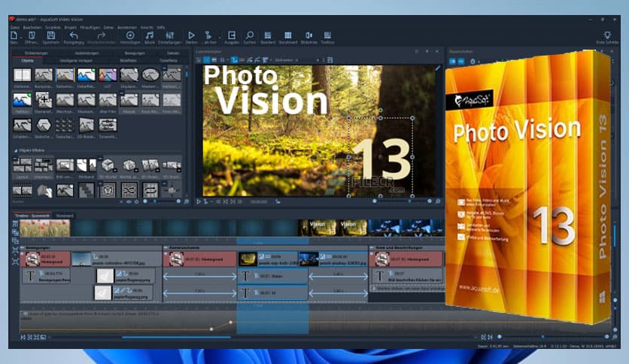The width and height of the screenshot is (629, 364).
Task: Open Musik via the music note icon
Action: [150, 35]
